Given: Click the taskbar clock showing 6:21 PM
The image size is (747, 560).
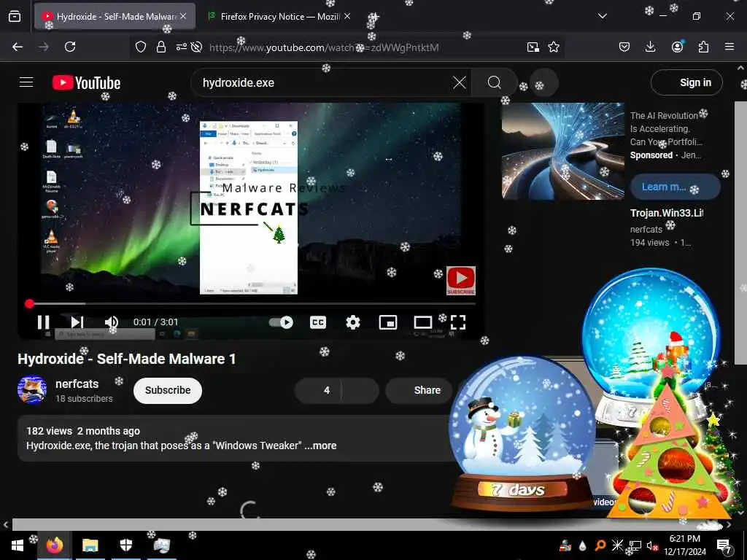Looking at the screenshot, I should point(684,545).
